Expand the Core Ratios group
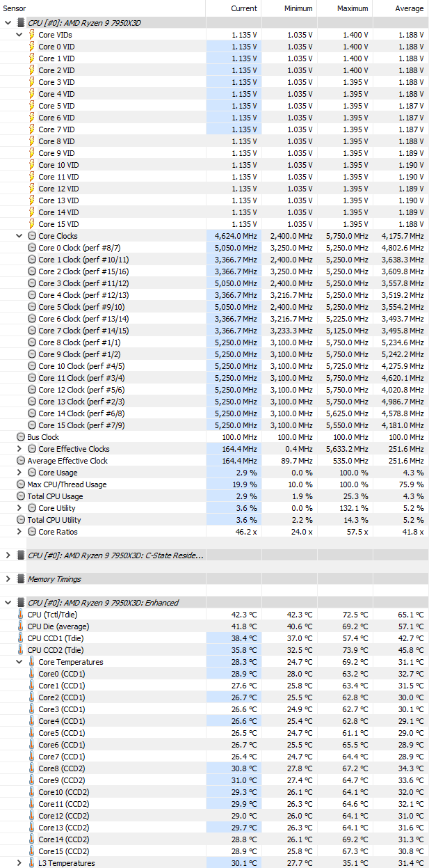This screenshot has height=868, width=429. (19, 532)
